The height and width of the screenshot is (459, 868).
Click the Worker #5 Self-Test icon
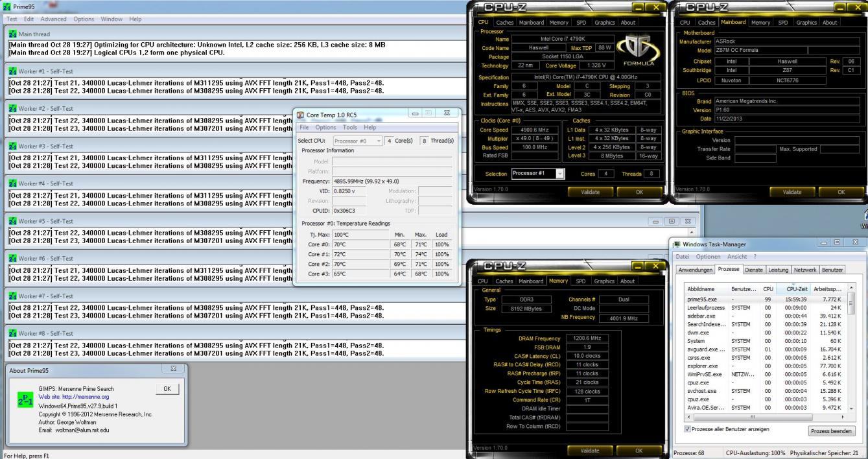[13, 221]
